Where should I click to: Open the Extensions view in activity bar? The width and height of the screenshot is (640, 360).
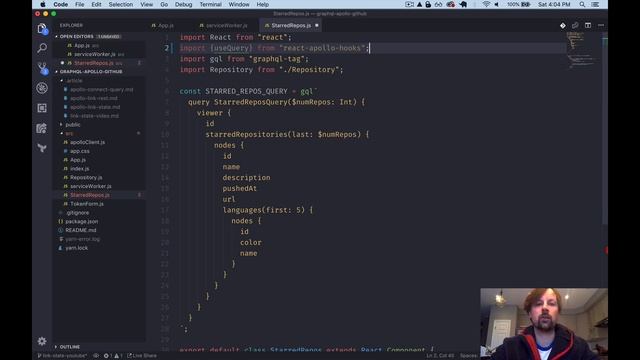pos(42,108)
